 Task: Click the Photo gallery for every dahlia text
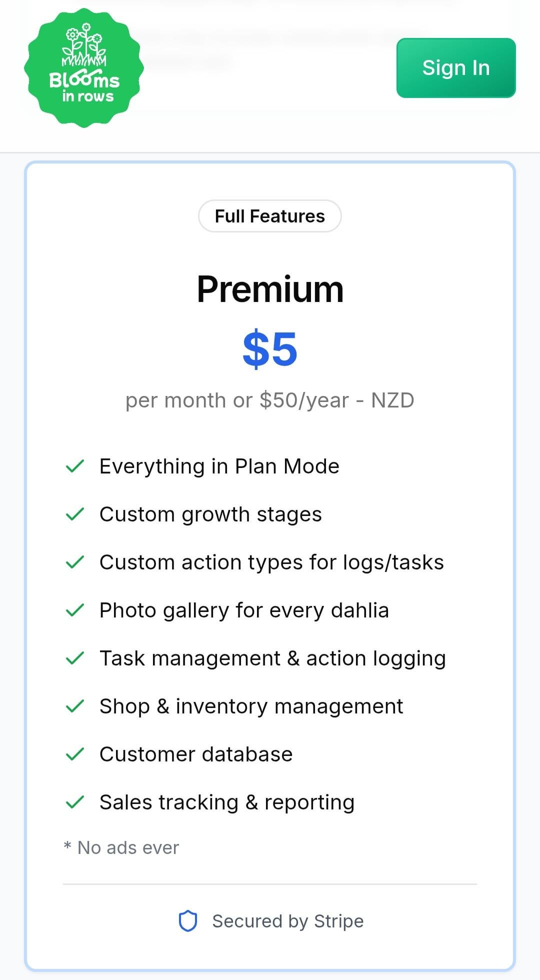tap(244, 610)
